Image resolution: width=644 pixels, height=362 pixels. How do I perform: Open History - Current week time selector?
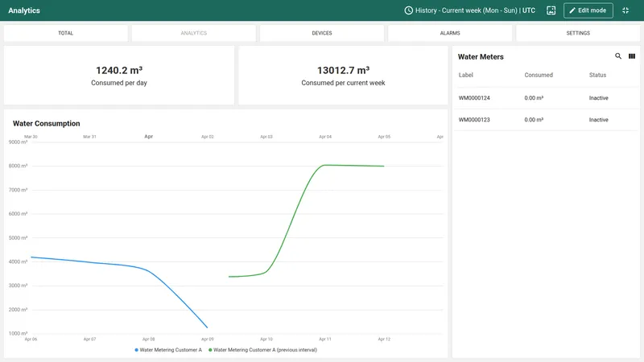(x=470, y=10)
